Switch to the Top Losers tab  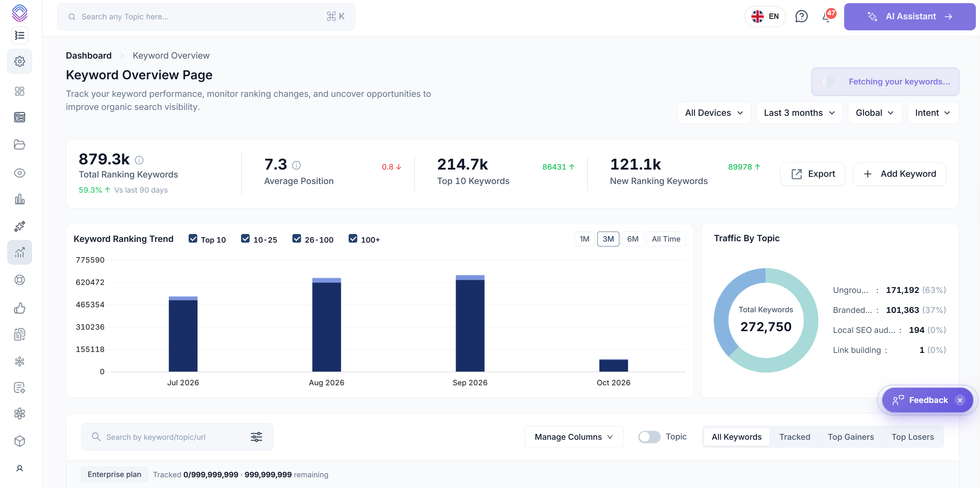coord(913,437)
